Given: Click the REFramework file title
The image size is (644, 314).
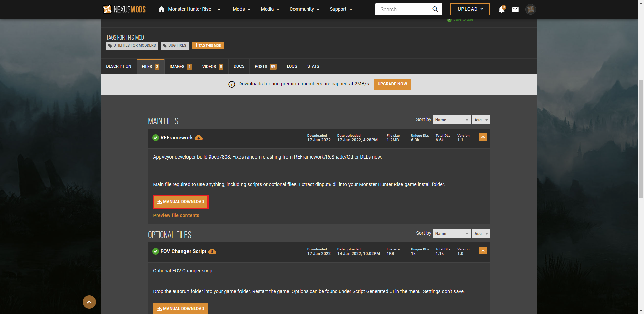Looking at the screenshot, I should pyautogui.click(x=176, y=138).
